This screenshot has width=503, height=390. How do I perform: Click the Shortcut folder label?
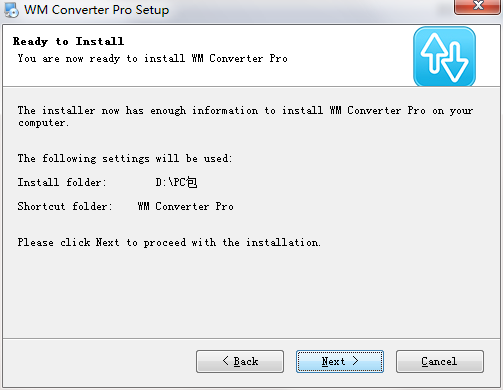(65, 206)
